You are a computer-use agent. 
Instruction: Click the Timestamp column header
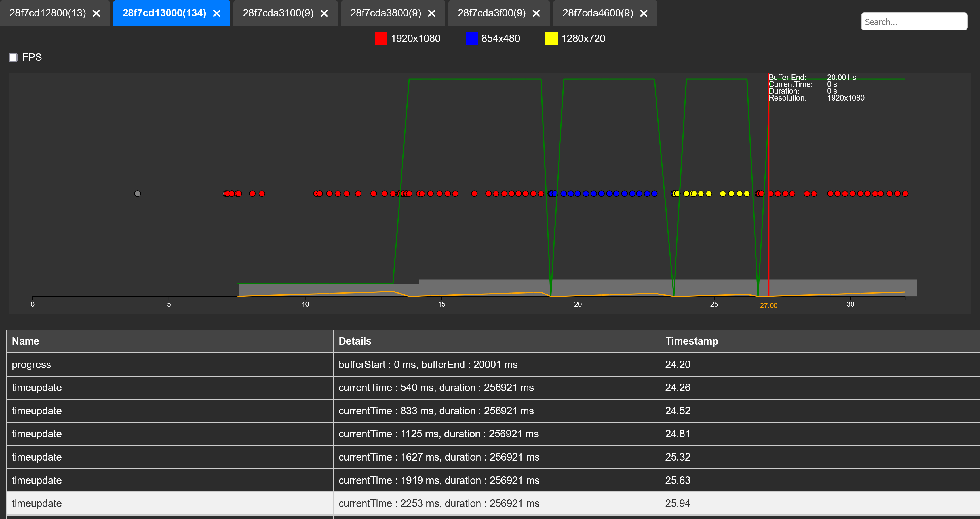pyautogui.click(x=692, y=341)
